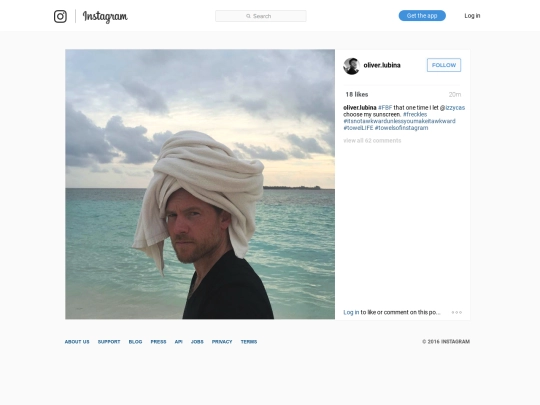Open oliver.lubina's profile avatar
The image size is (540, 405).
pyautogui.click(x=352, y=66)
